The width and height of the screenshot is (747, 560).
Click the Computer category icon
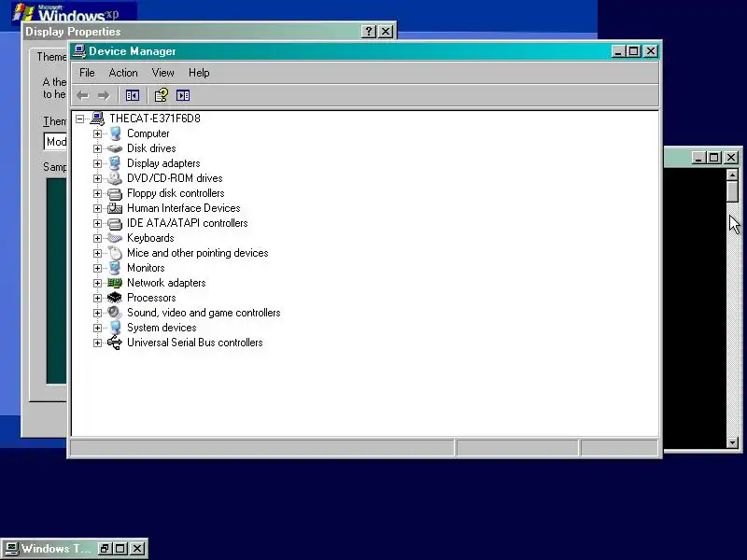pyautogui.click(x=115, y=133)
